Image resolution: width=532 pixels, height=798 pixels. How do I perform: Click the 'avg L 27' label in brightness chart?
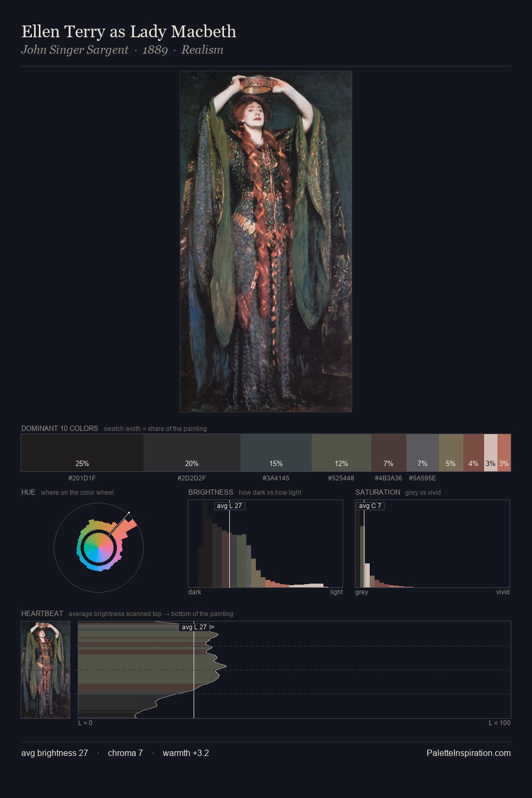(x=229, y=506)
